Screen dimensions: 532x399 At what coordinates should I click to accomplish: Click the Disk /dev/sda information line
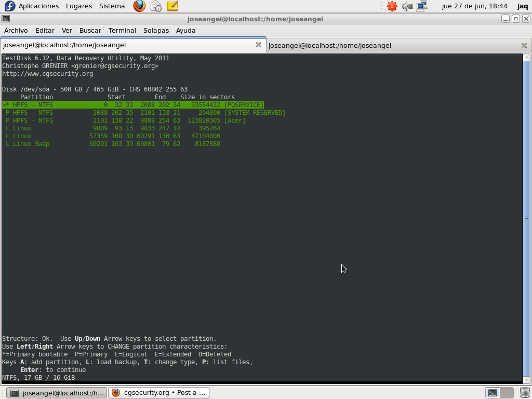click(95, 89)
